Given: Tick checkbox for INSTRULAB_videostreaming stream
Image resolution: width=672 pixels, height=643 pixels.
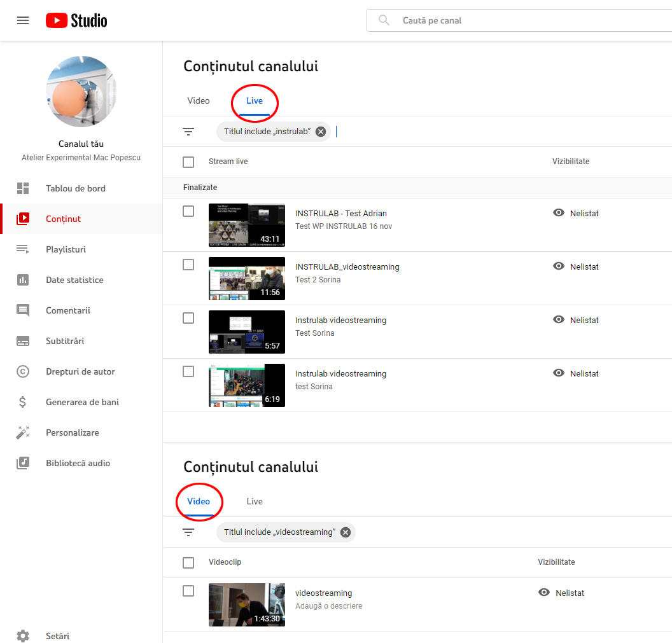Looking at the screenshot, I should [188, 265].
